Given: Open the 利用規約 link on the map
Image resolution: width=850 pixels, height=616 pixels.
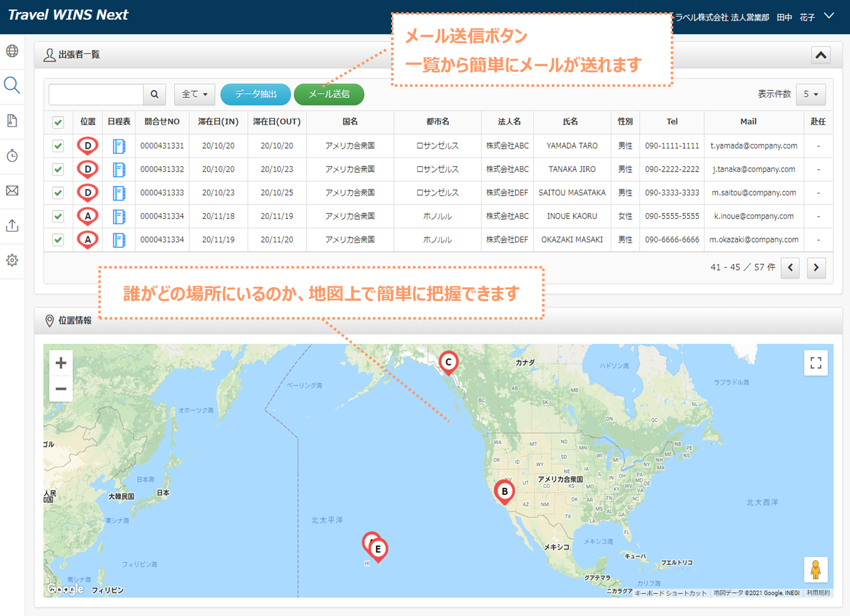Looking at the screenshot, I should (x=818, y=593).
